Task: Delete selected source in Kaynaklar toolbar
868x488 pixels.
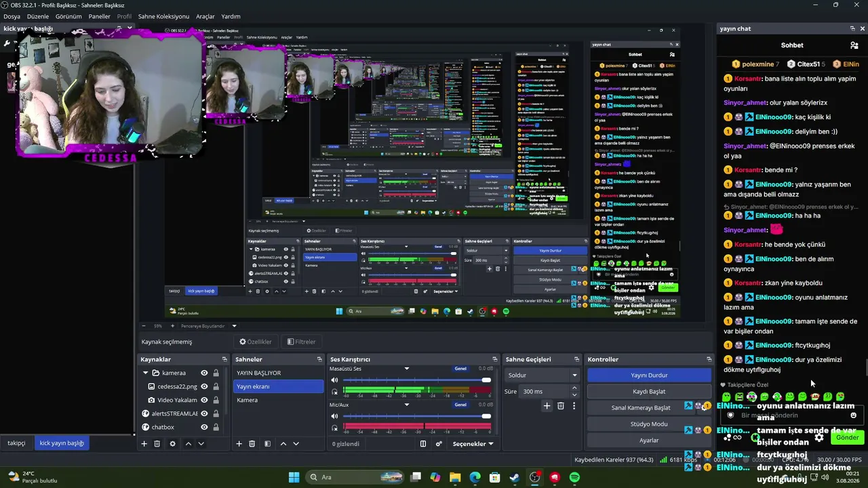Action: pyautogui.click(x=157, y=444)
